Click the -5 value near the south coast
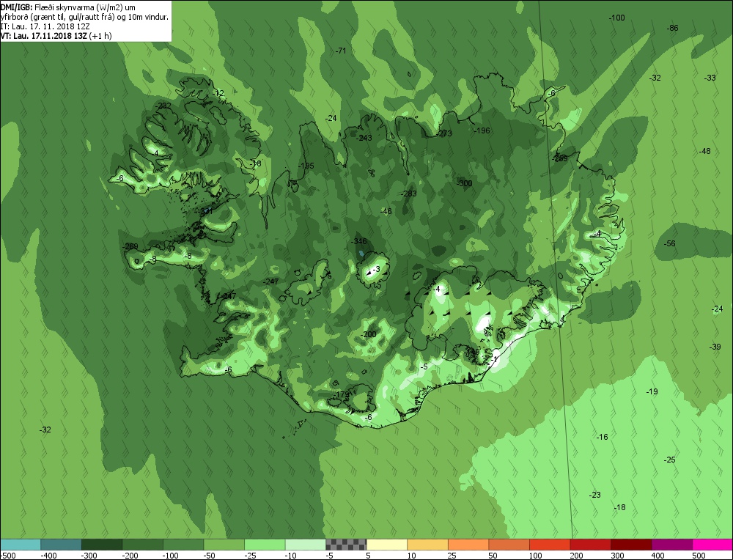The height and width of the screenshot is (560, 733). click(424, 367)
